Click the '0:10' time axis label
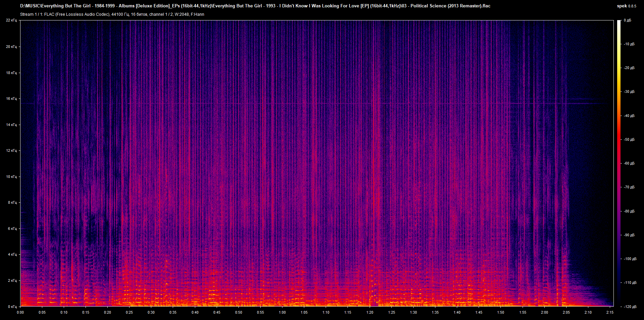This screenshot has width=644, height=320. tap(64, 312)
